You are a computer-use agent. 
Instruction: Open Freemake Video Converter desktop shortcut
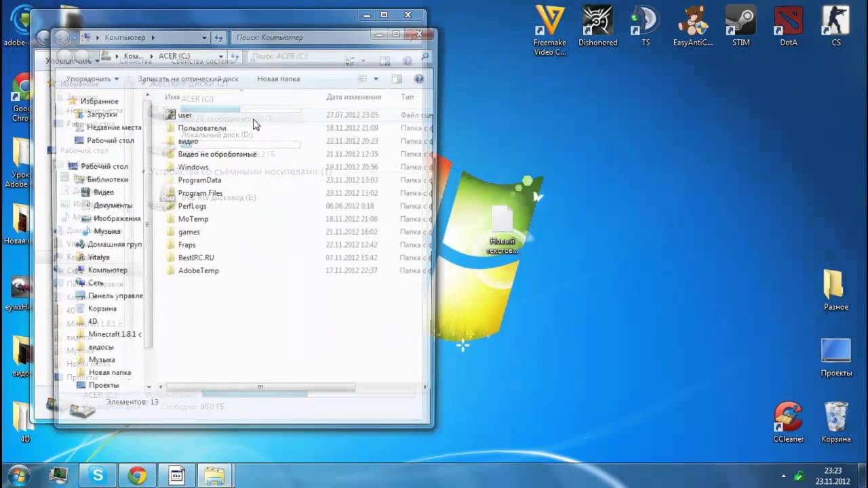549,30
